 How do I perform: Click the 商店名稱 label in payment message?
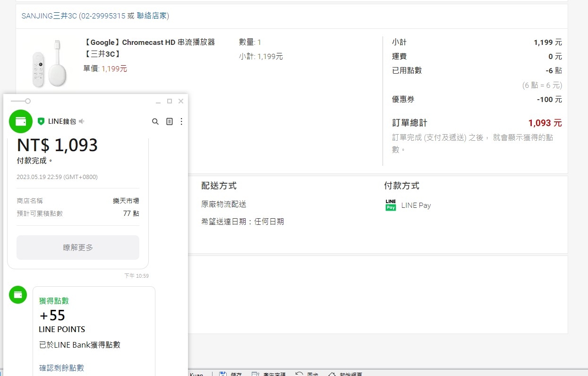point(29,201)
